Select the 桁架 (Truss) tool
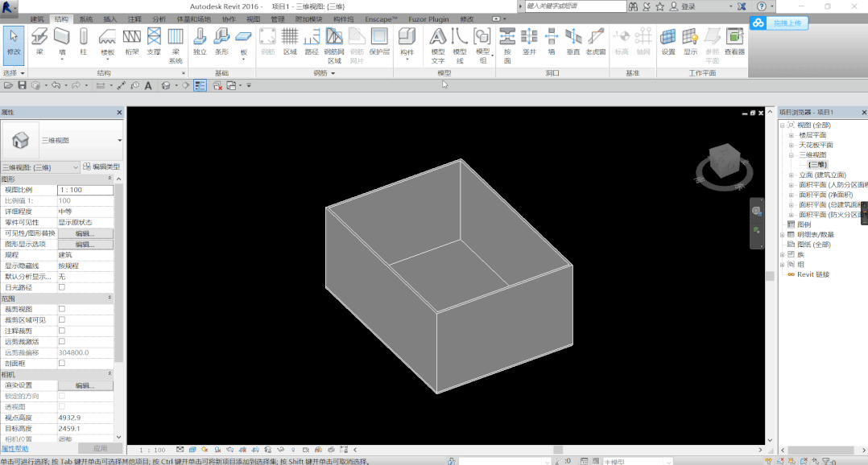The image size is (868, 465). (x=132, y=42)
